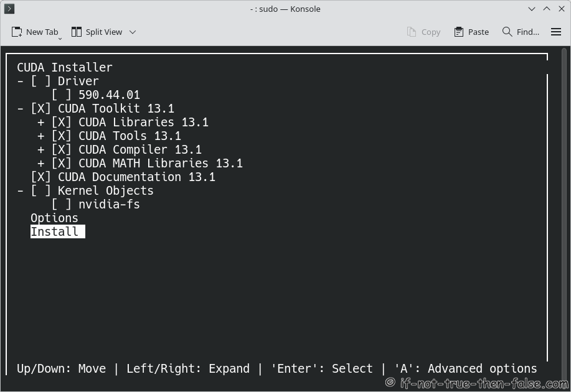Uncheck the CUDA Libraries 13.1 checkbox

point(61,123)
